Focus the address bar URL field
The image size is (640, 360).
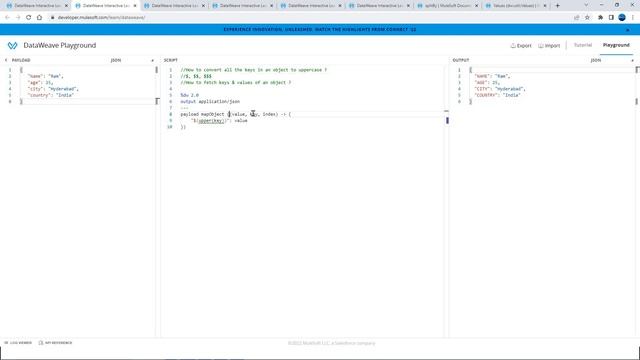pos(101,18)
